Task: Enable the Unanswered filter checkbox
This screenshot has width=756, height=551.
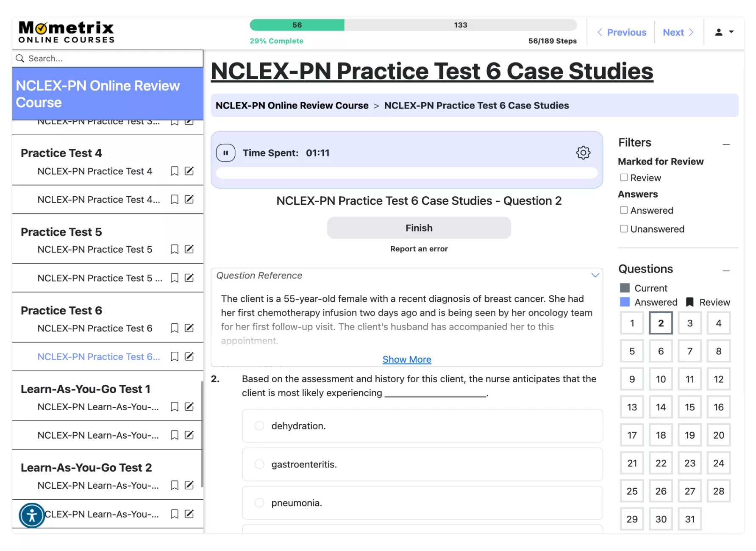Action: [624, 229]
